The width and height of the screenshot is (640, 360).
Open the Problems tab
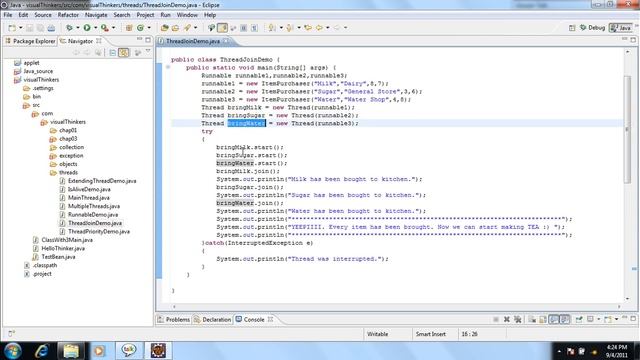(174, 320)
